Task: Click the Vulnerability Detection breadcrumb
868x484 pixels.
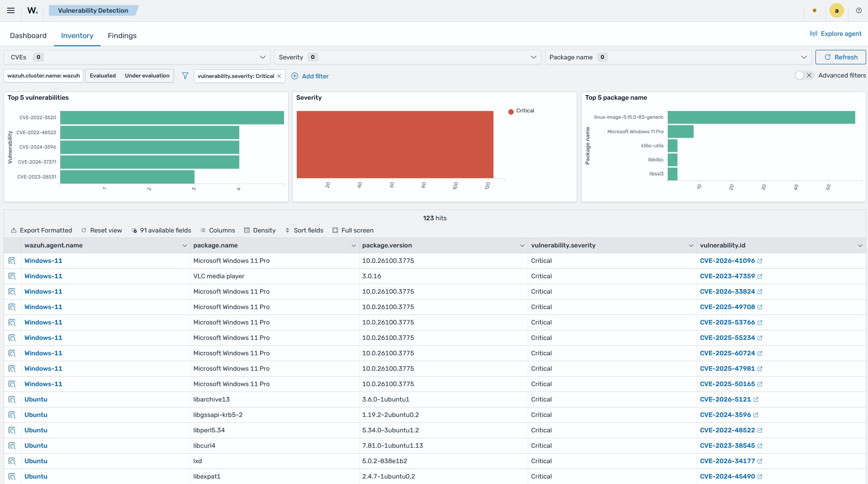Action: (x=93, y=10)
